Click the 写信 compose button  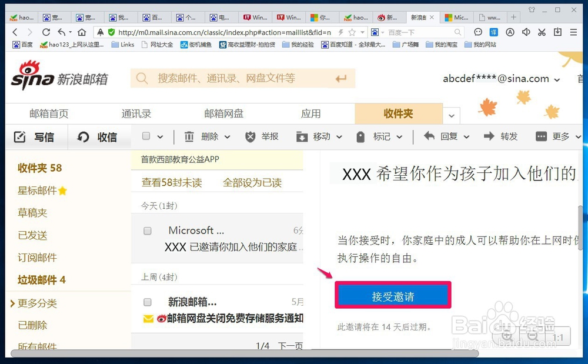point(34,137)
